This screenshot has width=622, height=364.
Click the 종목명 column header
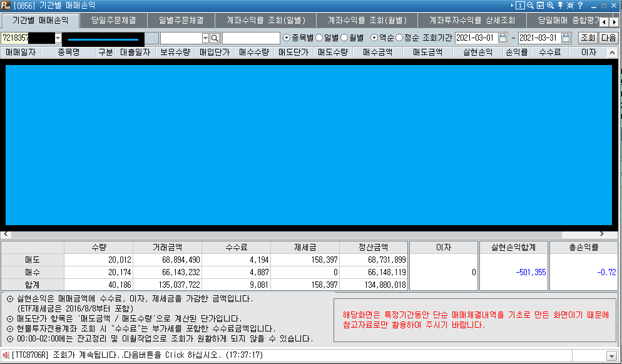(x=69, y=53)
